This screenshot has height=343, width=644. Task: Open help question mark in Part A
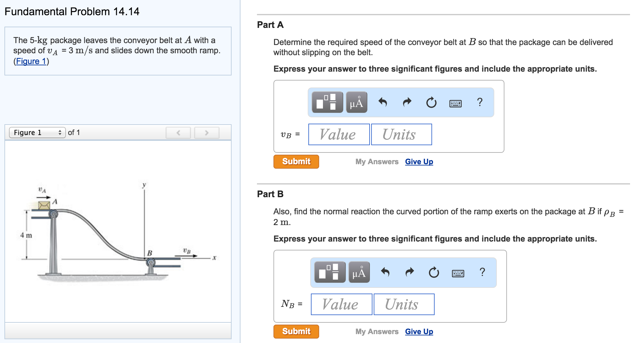pos(480,102)
